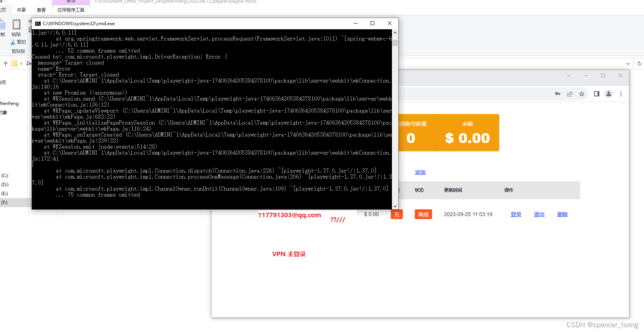Maximize the browser window
The width and height of the screenshot is (644, 332).
click(603, 75)
